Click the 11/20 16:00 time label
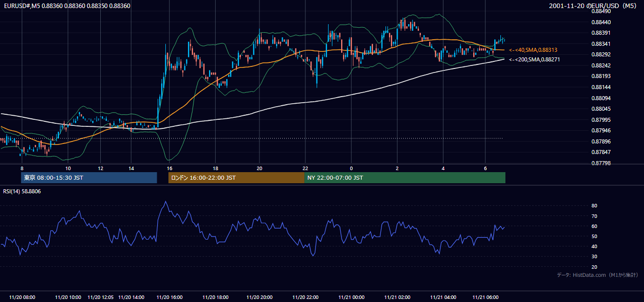Viewport: 644px width, 302px height. [x=169, y=297]
